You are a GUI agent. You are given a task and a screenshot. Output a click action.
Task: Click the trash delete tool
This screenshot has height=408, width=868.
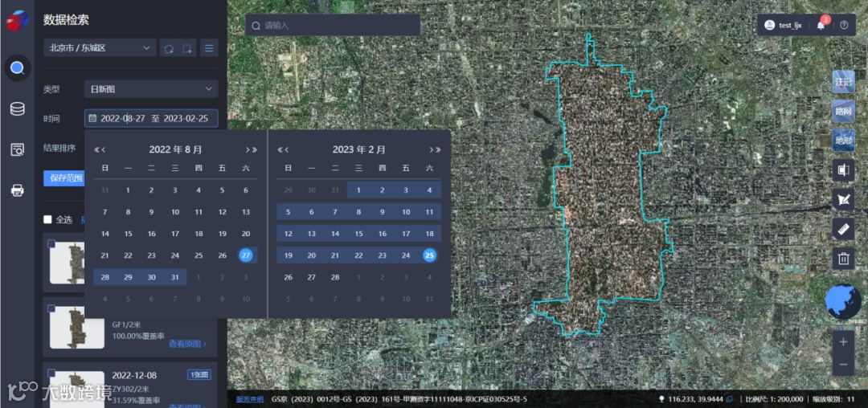click(x=843, y=258)
